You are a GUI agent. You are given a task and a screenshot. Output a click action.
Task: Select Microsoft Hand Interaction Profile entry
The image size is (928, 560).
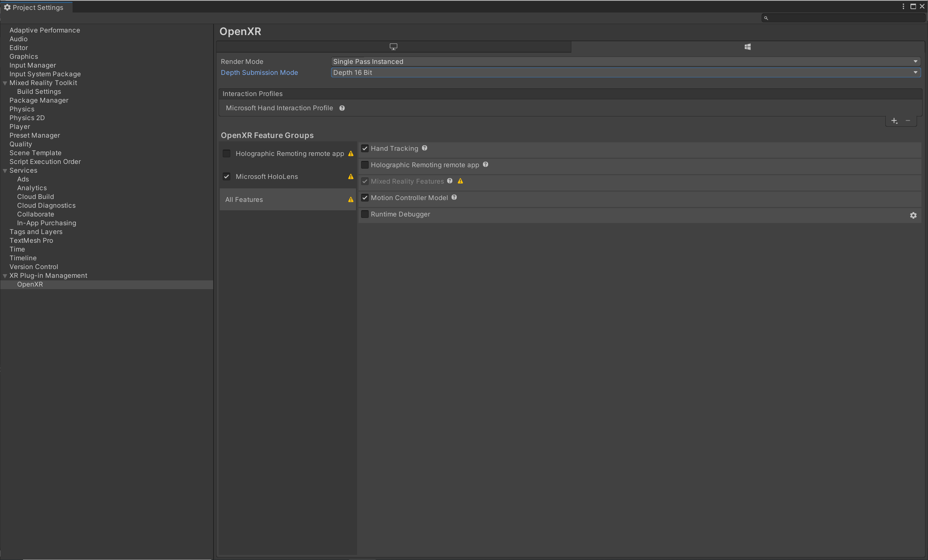[279, 108]
